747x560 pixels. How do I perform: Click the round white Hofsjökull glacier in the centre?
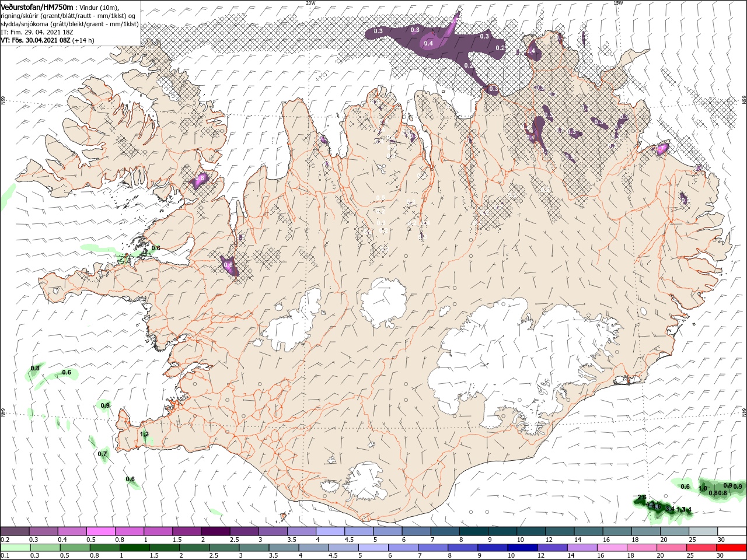coord(383,303)
